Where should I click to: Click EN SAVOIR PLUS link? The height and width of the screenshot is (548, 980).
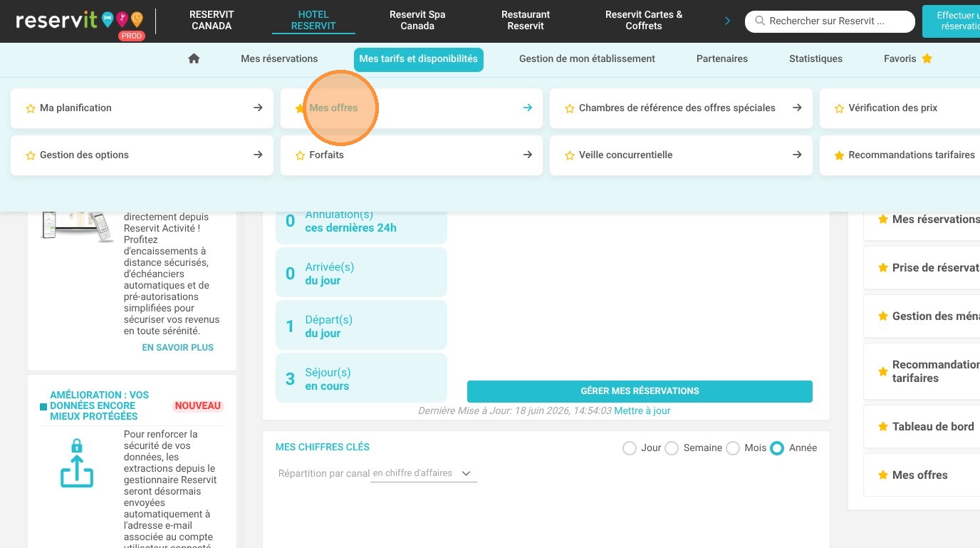[x=178, y=348]
